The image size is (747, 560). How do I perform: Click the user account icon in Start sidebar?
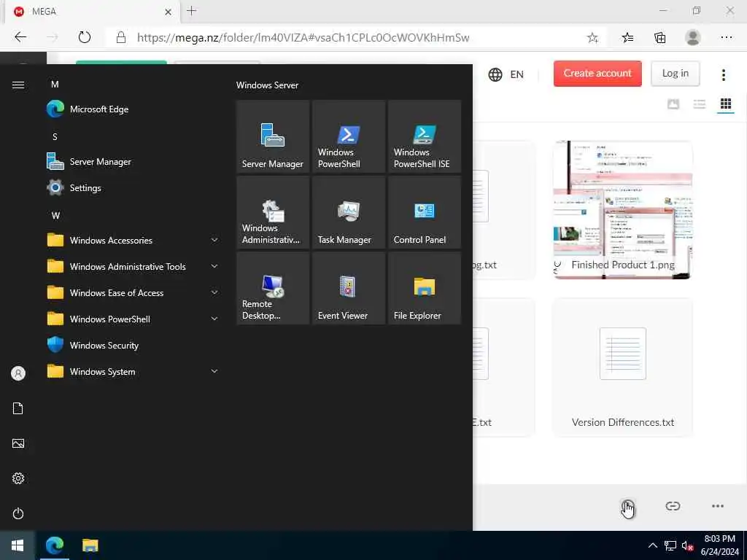click(18, 373)
